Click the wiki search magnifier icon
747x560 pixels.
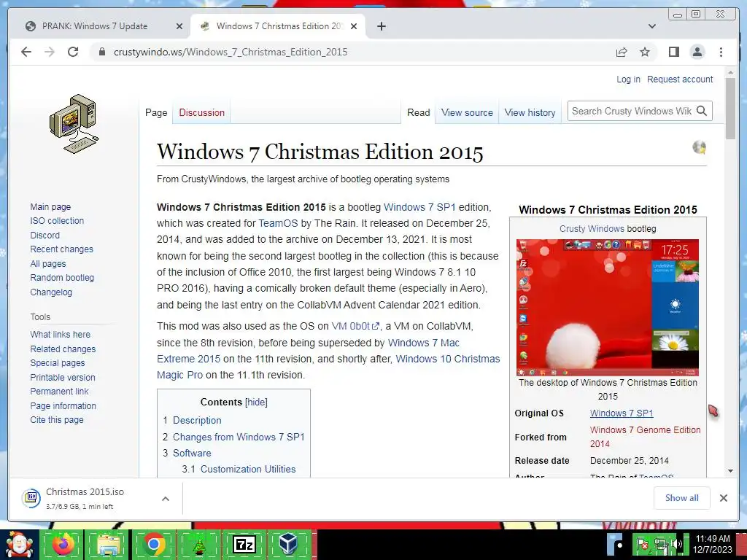click(702, 111)
